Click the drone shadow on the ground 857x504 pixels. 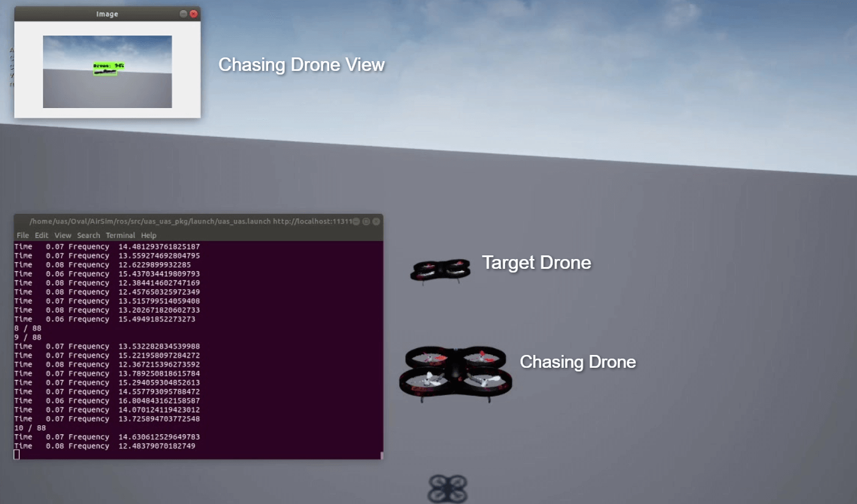tap(448, 489)
